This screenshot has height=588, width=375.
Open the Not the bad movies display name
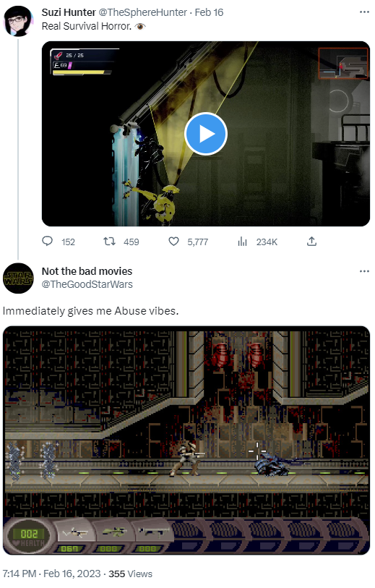[87, 271]
